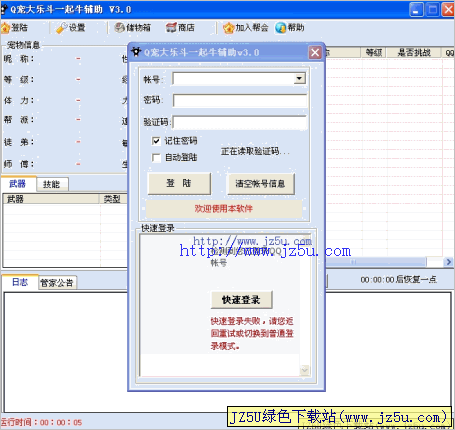Close the login dialog
This screenshot has height=430, width=455.
click(x=315, y=52)
